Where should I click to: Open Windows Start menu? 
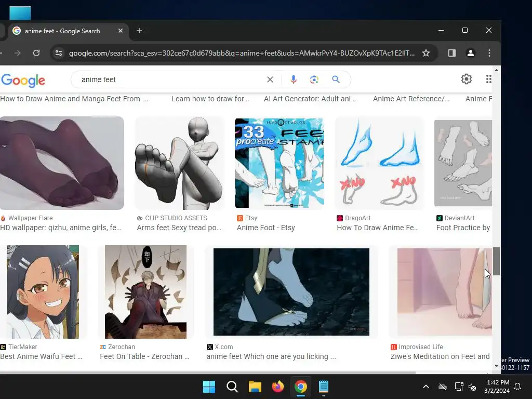click(x=209, y=387)
